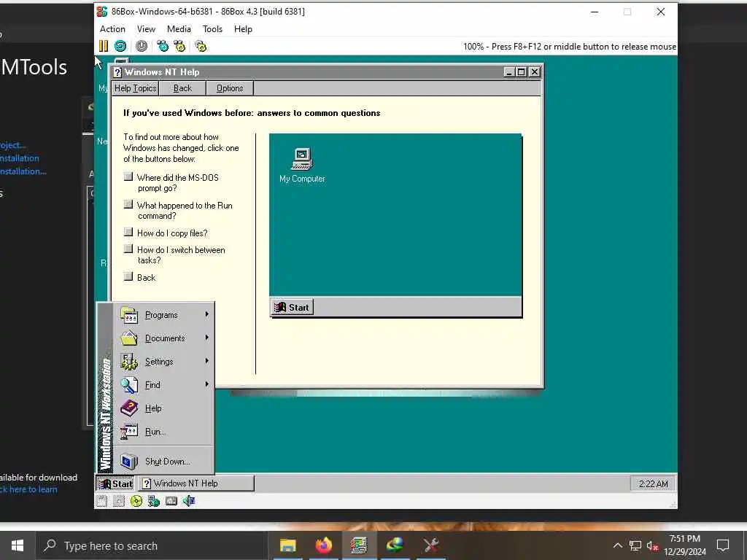Choose Run... from Start menu

(163, 432)
